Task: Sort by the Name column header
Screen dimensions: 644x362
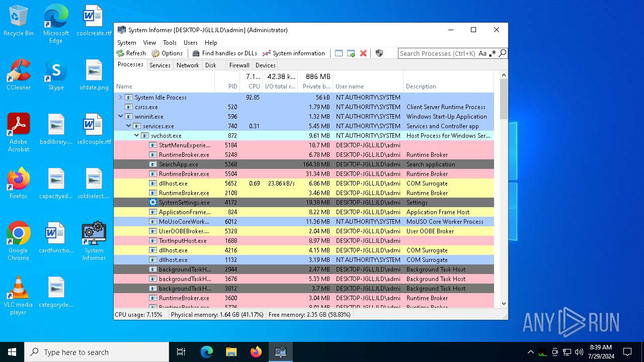Action: (165, 81)
